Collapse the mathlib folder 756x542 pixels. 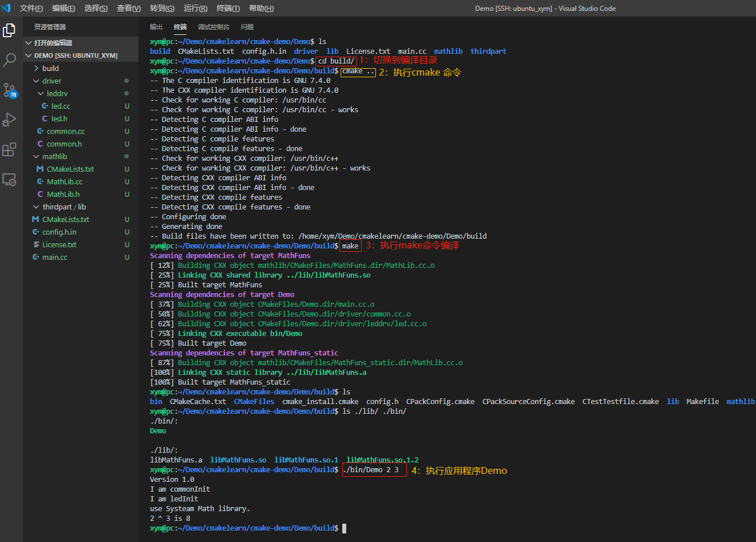37,156
